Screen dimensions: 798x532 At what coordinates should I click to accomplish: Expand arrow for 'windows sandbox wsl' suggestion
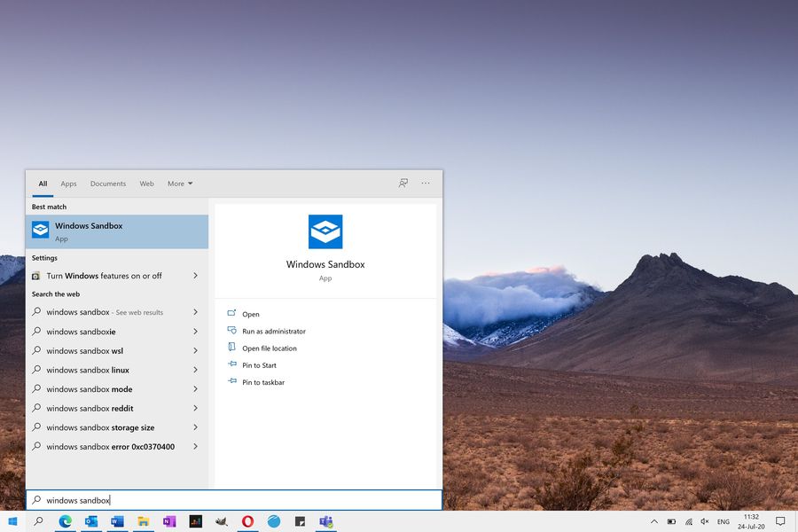pos(195,351)
